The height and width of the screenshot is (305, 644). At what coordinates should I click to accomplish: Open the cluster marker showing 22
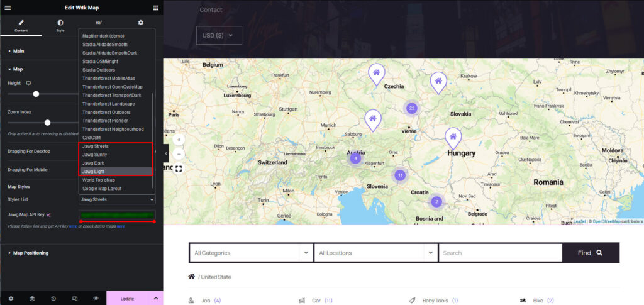[412, 108]
